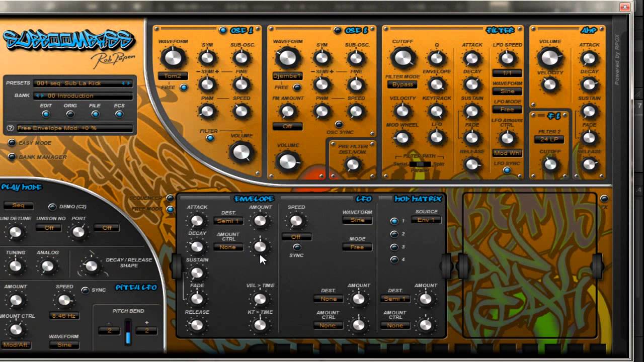Go to next preset with right arrow
The image size is (644, 362).
(129, 83)
